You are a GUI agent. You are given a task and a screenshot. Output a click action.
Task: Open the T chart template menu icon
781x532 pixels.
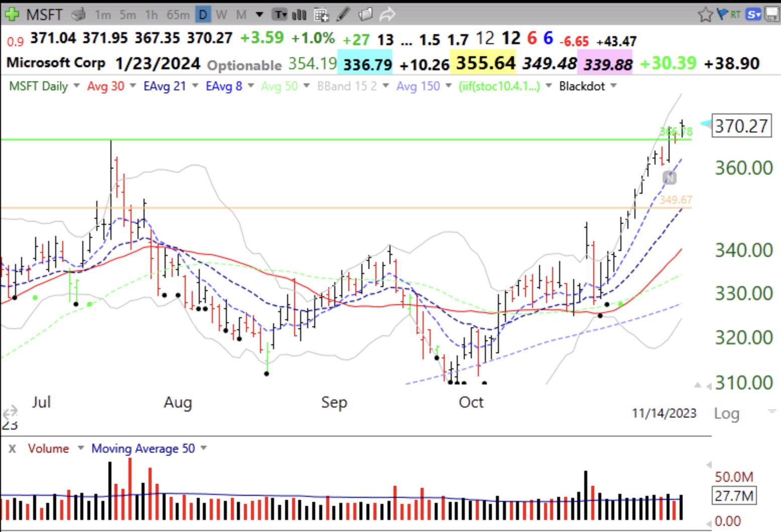280,15
